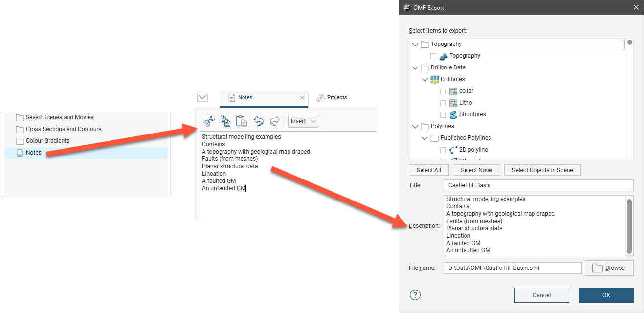This screenshot has width=644, height=313.
Task: Click the collar table icon
Action: pyautogui.click(x=453, y=91)
